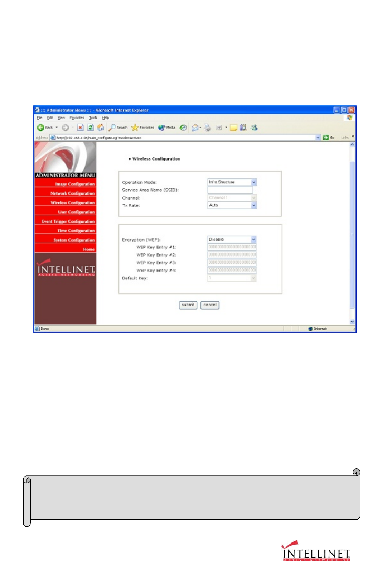Image resolution: width=392 pixels, height=569 pixels.
Task: Click the yellow Discuss note icon
Action: coord(233,128)
